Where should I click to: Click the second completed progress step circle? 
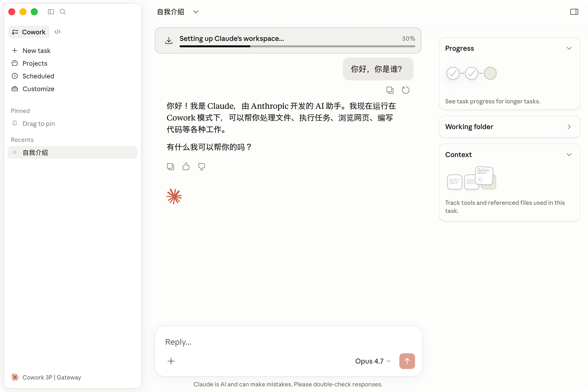click(471, 73)
